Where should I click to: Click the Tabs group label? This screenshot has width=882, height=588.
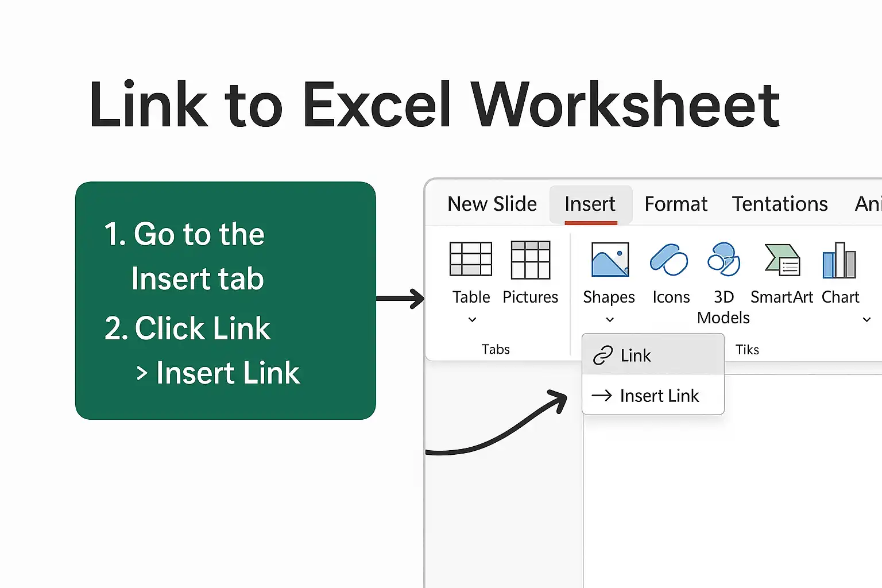(496, 349)
